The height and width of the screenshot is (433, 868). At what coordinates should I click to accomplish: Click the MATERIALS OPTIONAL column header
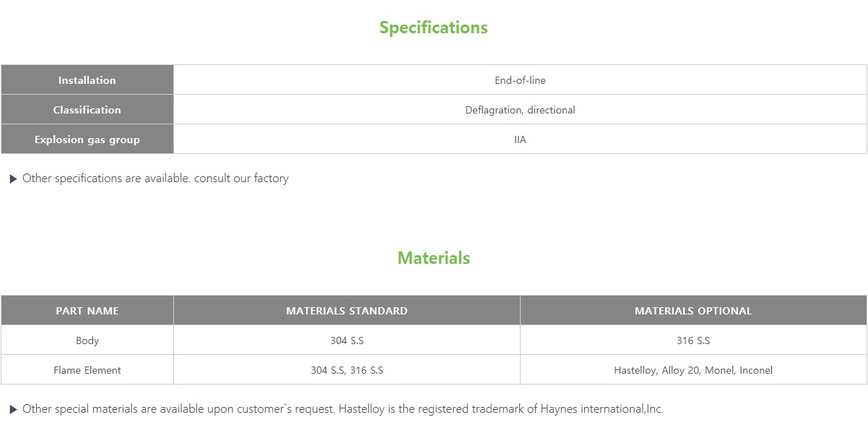[x=693, y=311]
